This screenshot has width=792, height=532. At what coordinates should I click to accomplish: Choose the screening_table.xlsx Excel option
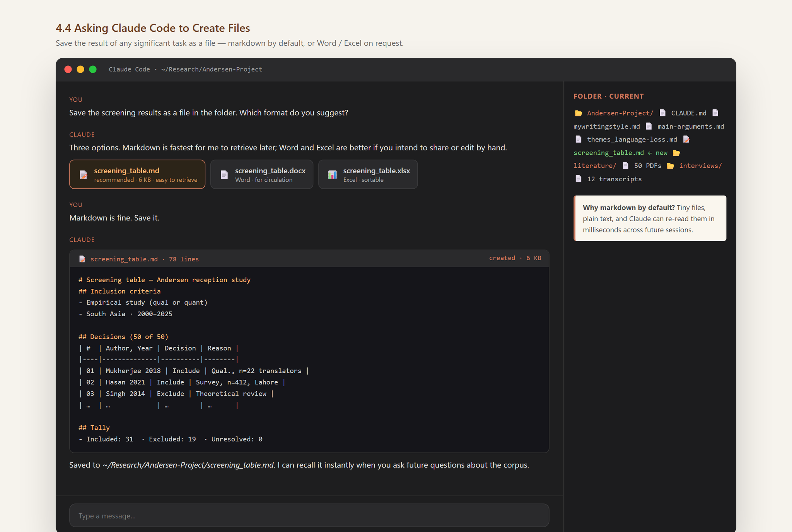tap(368, 174)
